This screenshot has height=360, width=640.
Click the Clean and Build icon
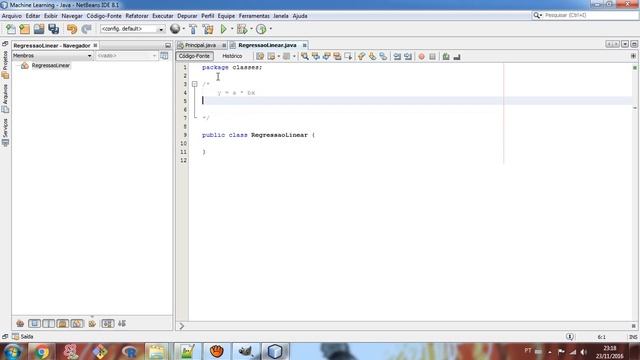click(208, 29)
